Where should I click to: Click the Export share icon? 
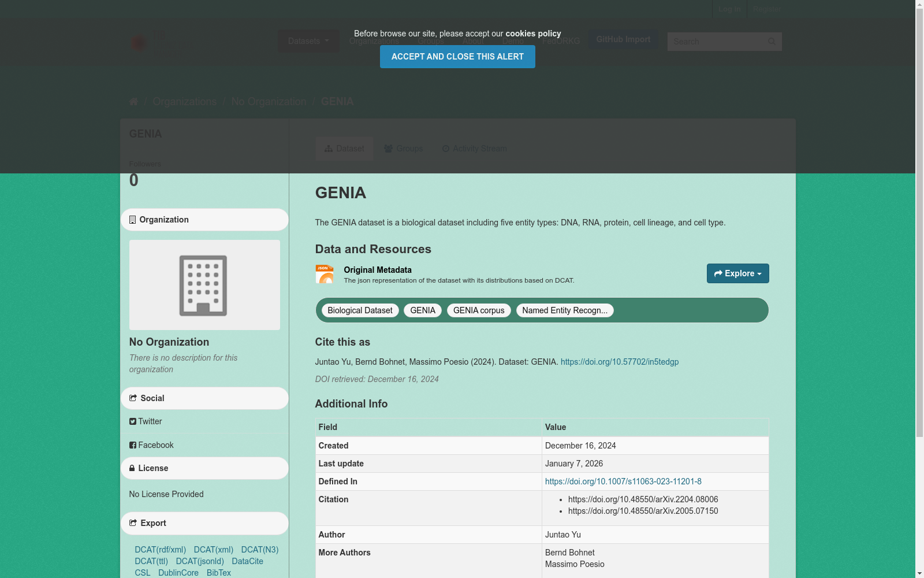[x=132, y=523]
